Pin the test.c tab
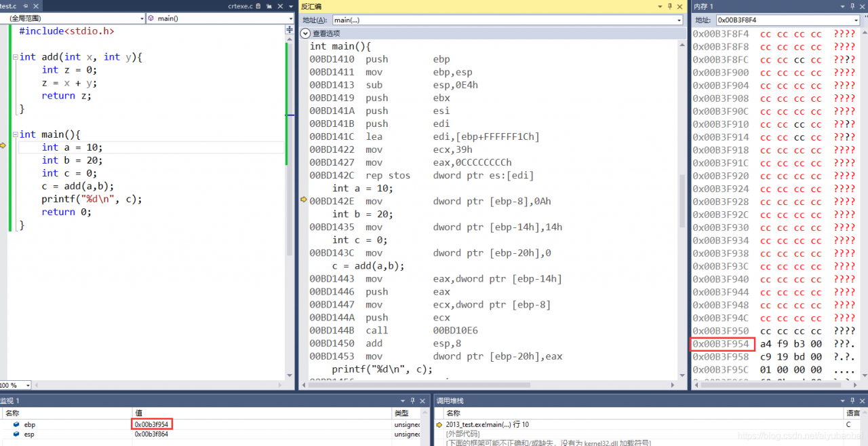This screenshot has width=868, height=446. click(24, 6)
